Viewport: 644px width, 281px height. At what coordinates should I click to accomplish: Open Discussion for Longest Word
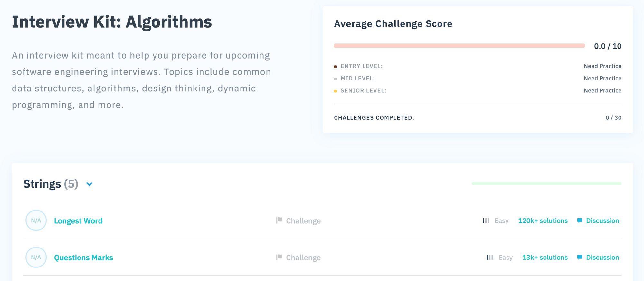tap(602, 221)
